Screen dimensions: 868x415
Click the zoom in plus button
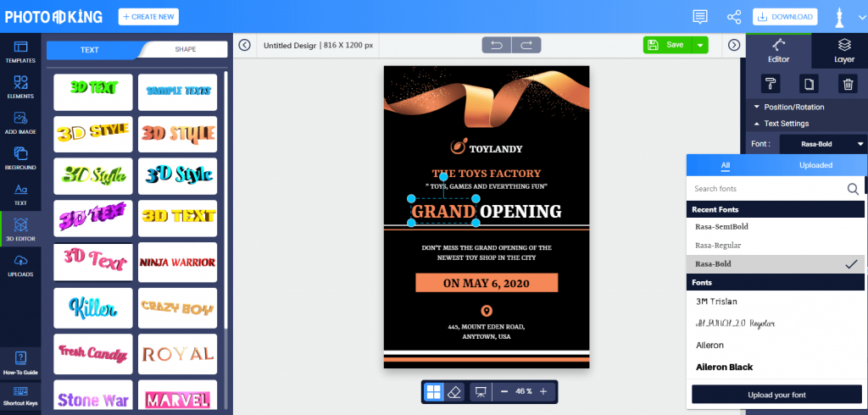[x=543, y=392]
